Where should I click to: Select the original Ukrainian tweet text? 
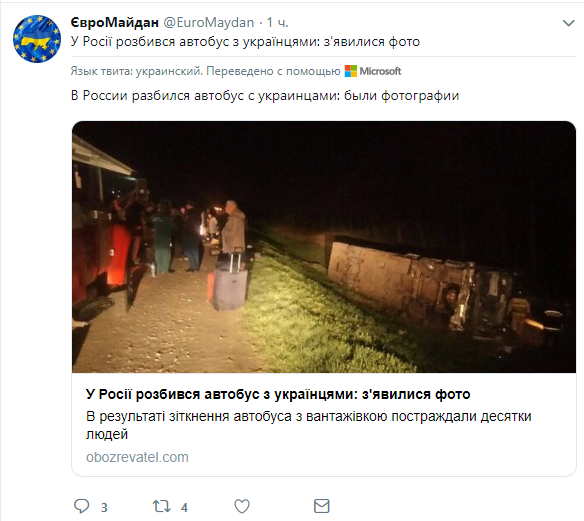pos(245,42)
